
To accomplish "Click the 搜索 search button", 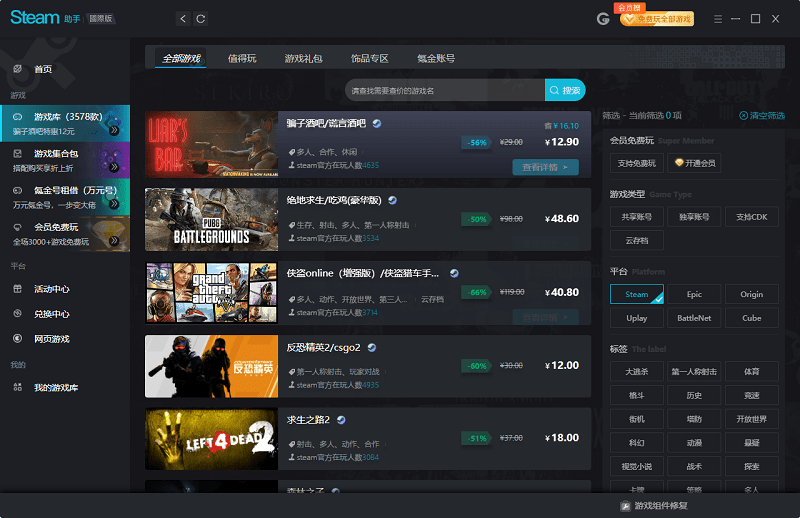I will [565, 91].
